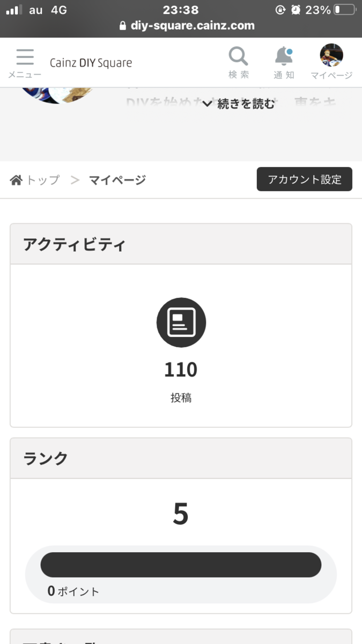The image size is (362, 644).
Task: Tap the lock icon beside the URL
Action: click(x=122, y=26)
